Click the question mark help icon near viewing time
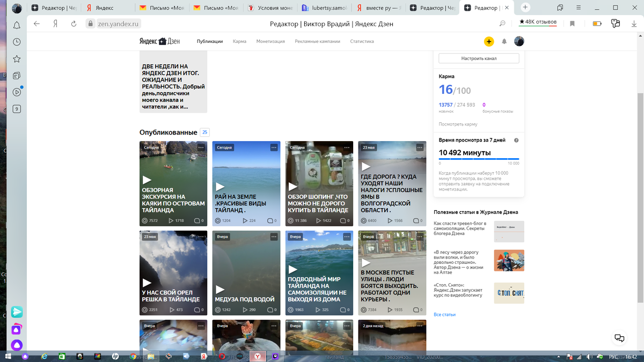Image resolution: width=644 pixels, height=362 pixels. 516,140
